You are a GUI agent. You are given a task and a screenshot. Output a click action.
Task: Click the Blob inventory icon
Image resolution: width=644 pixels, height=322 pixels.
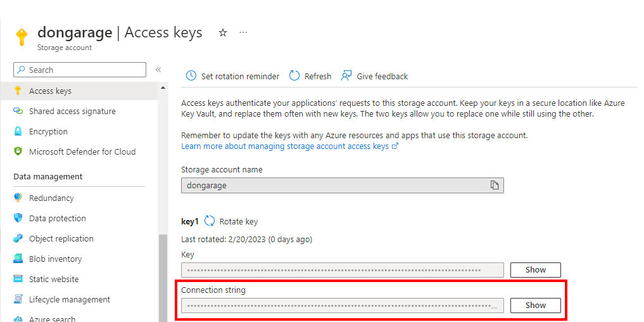tap(18, 259)
